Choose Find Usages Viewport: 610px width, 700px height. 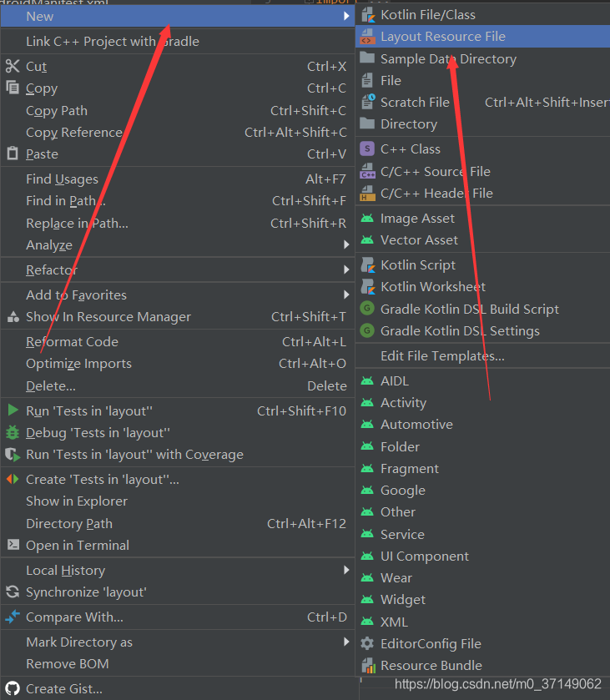point(178,179)
